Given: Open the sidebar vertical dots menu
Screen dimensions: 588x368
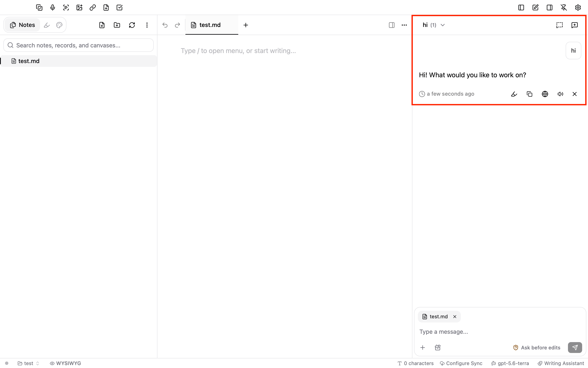Looking at the screenshot, I should 147,25.
